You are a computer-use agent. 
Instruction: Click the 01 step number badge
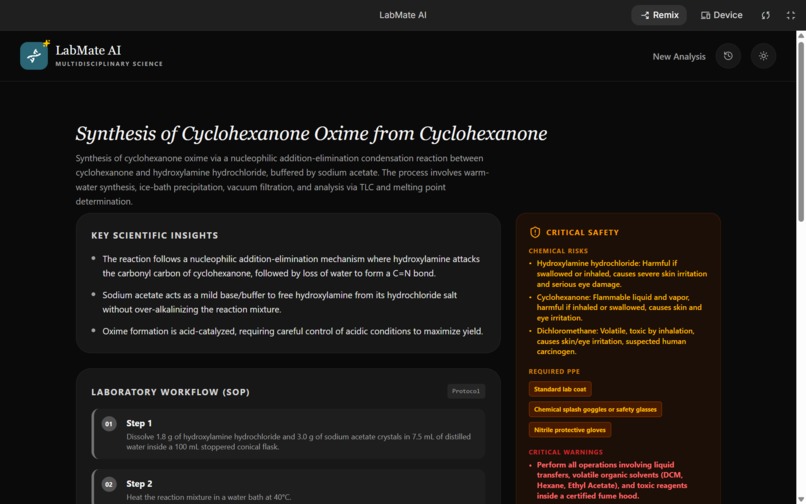tap(108, 424)
